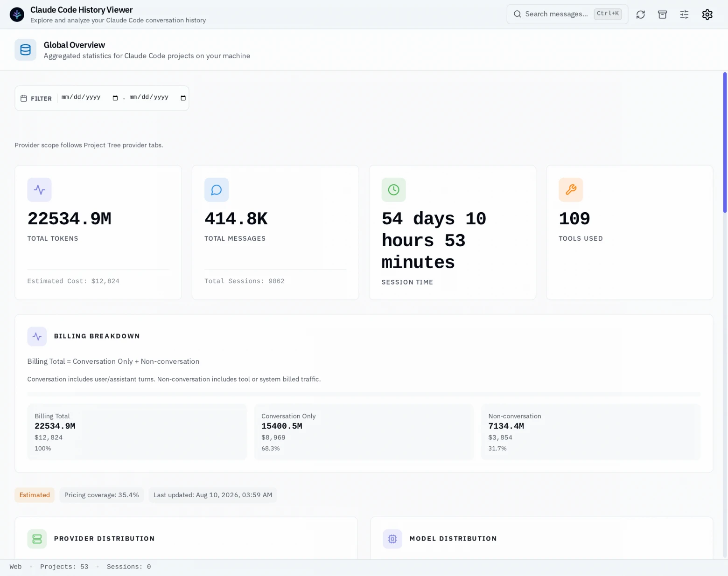Click Sessions: 0 in status bar
The height and width of the screenshot is (576, 728).
(129, 567)
